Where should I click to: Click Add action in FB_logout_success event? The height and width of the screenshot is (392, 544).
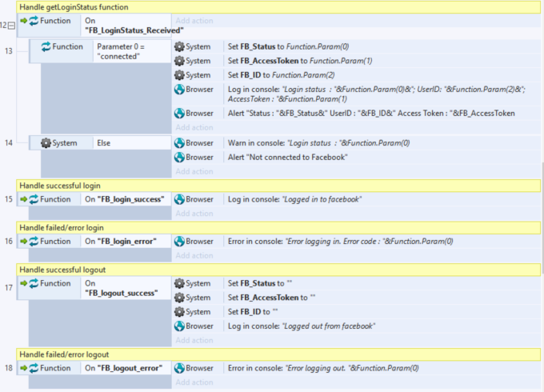click(194, 340)
